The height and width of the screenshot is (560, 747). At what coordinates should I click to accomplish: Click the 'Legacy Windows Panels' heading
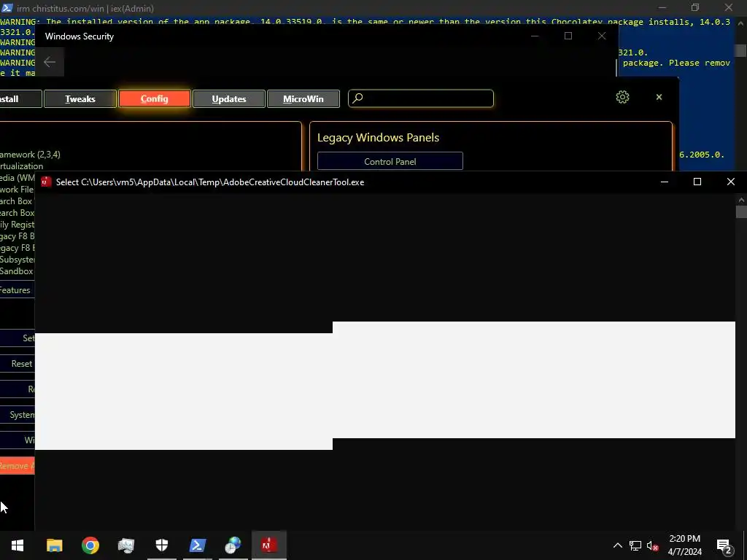(x=379, y=138)
